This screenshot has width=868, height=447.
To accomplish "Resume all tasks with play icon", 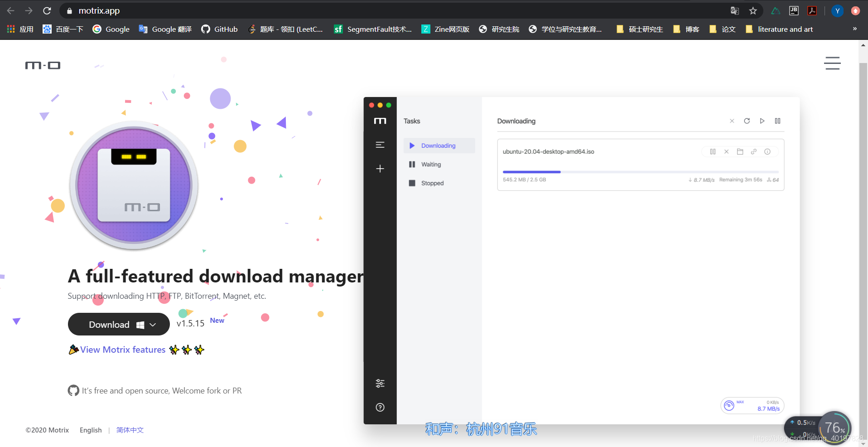I will click(x=762, y=121).
